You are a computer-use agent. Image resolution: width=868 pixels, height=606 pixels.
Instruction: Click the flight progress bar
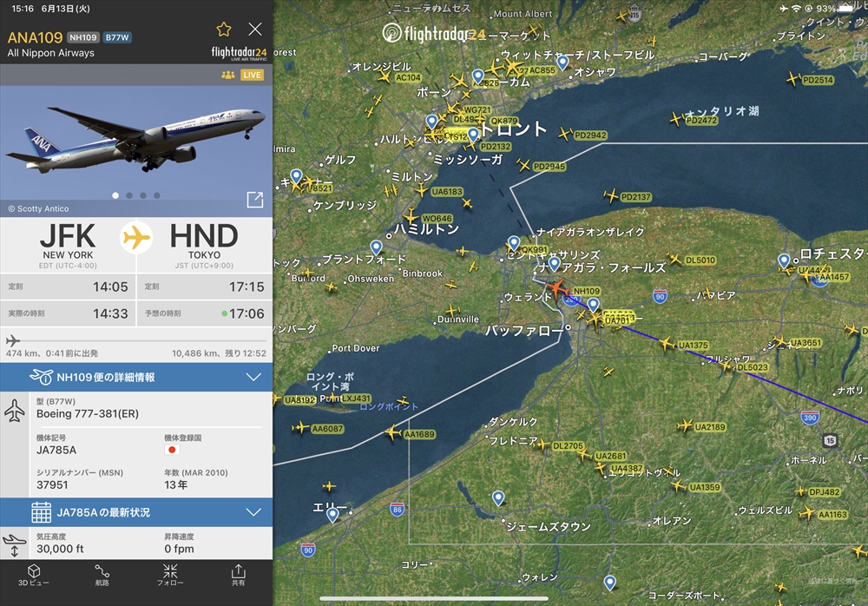[136, 340]
